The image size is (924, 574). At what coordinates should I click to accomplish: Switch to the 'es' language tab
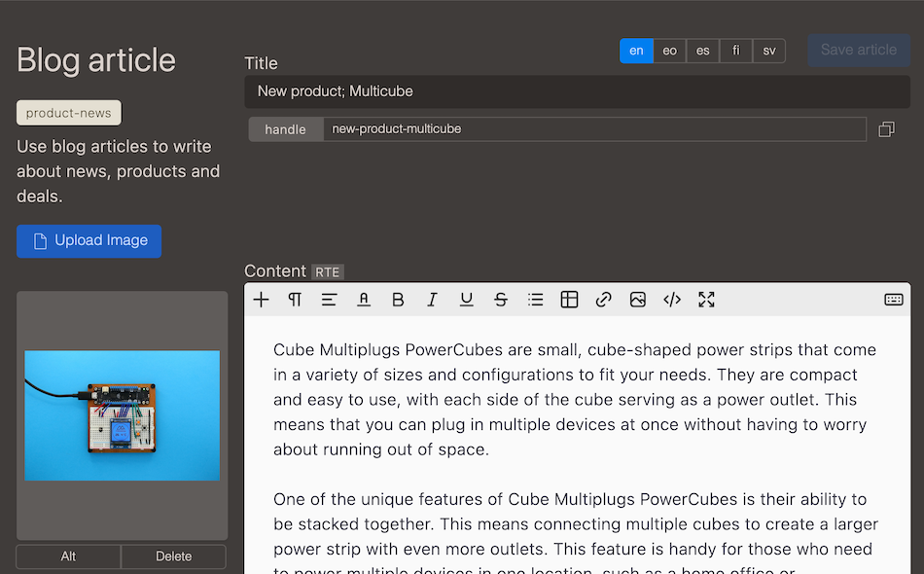pyautogui.click(x=702, y=51)
